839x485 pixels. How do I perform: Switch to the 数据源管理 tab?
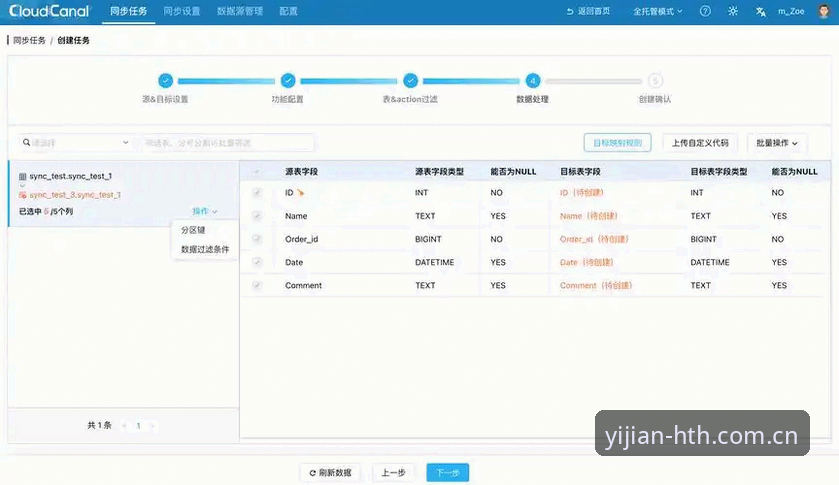[x=240, y=11]
